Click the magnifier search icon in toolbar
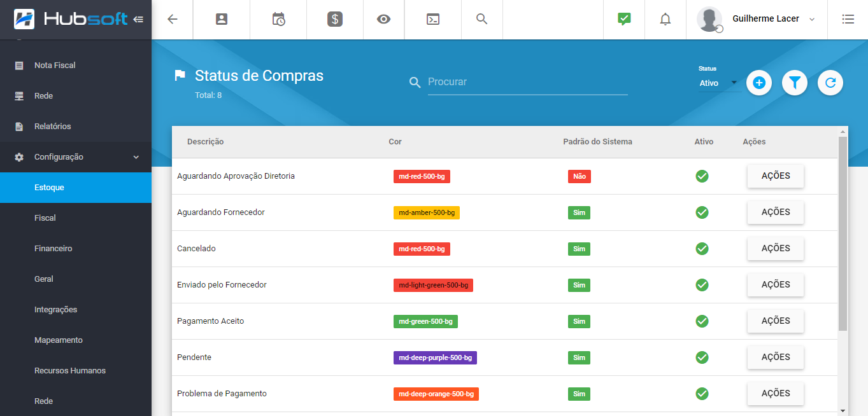This screenshot has width=868, height=416. (x=482, y=19)
